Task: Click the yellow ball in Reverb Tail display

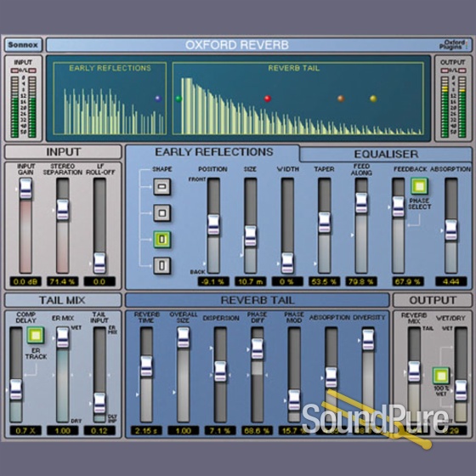Action: tap(373, 99)
